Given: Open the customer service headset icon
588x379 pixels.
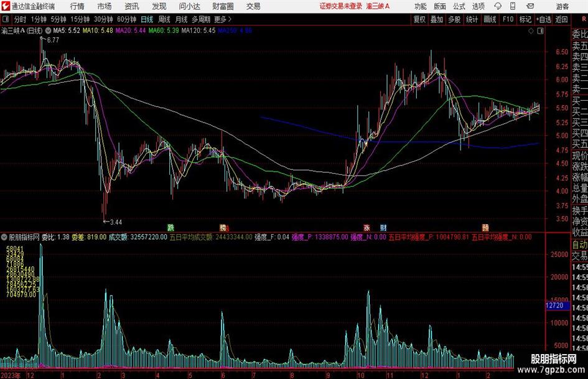Looking at the screenshot, I should (x=498, y=6).
